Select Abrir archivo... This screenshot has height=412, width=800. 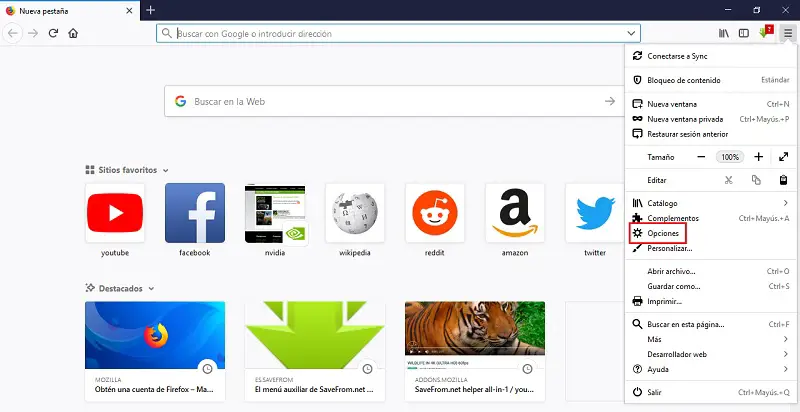coord(712,271)
